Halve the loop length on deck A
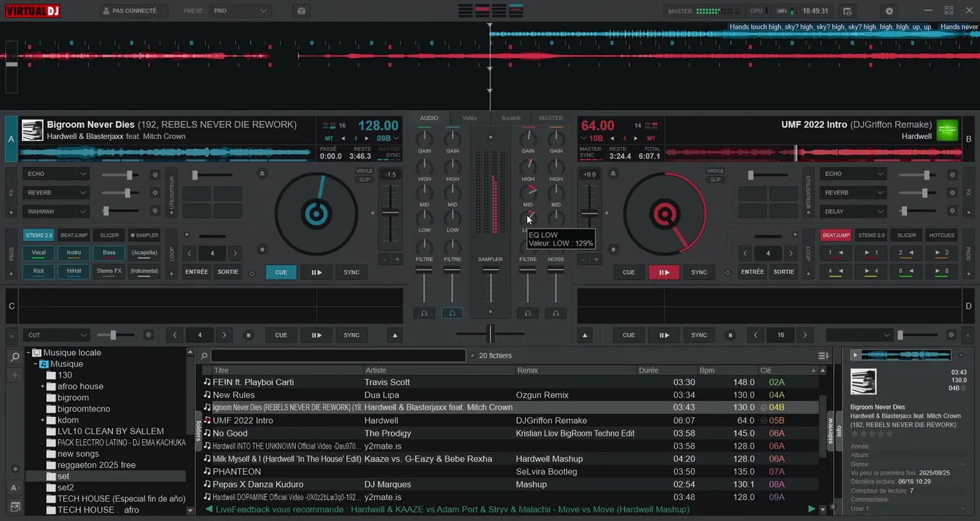Image resolution: width=980 pixels, height=521 pixels. (189, 253)
